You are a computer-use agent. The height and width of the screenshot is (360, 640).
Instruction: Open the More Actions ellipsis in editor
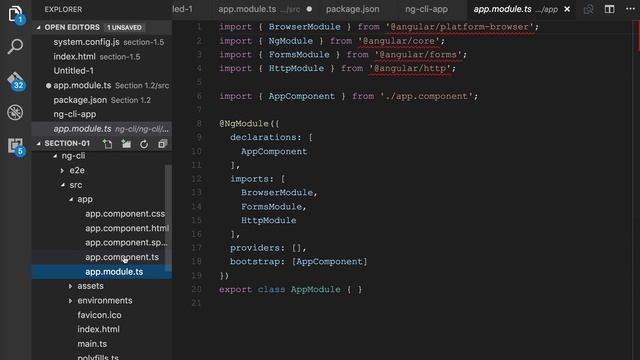[630, 9]
